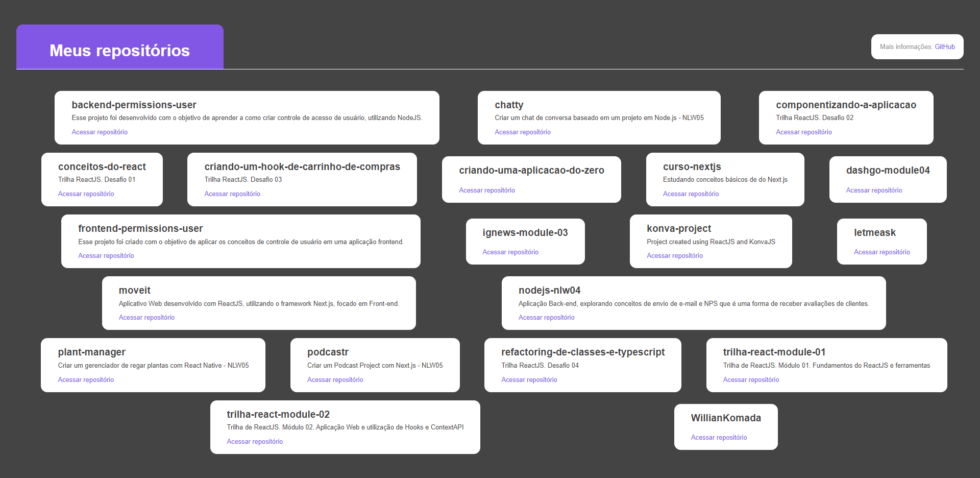The image size is (980, 478).
Task: Access the WillianKomada repository
Action: [x=719, y=437]
